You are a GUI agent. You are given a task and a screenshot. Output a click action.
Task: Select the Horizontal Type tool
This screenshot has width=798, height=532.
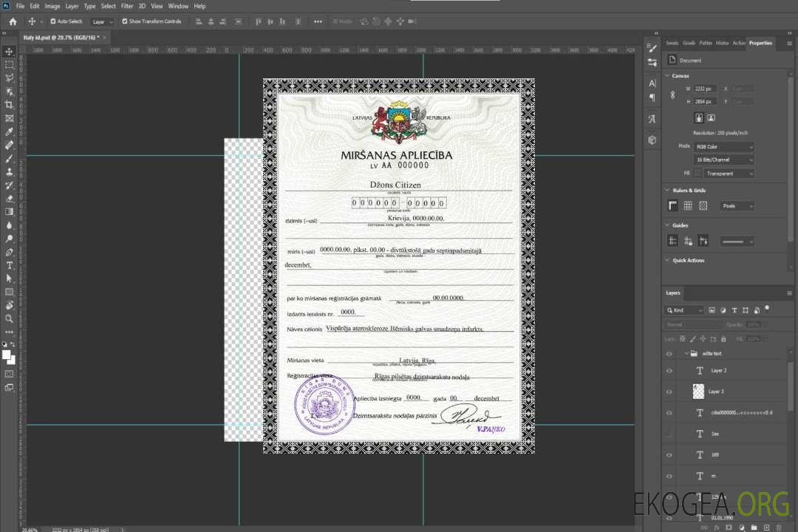point(9,265)
